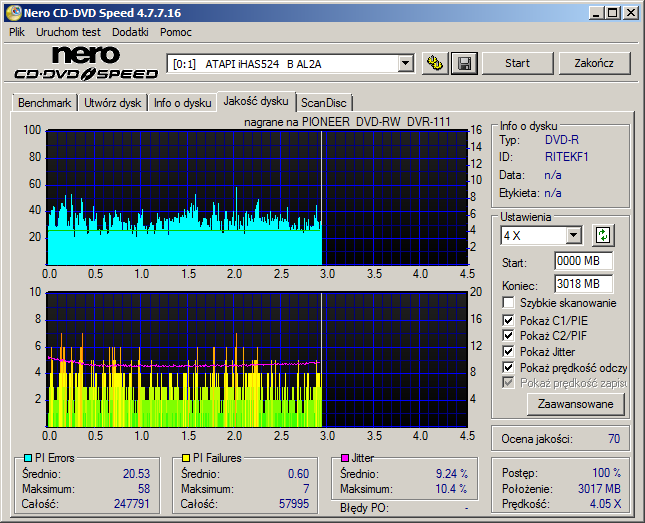Screen dimensions: 645x523
Task: Click the Błędy PO label
Action: 364,508
